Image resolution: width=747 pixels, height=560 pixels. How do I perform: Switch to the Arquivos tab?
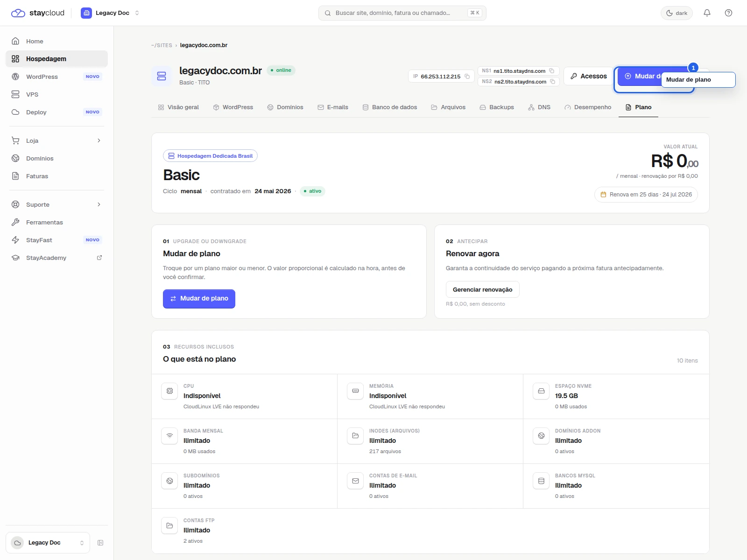448,107
